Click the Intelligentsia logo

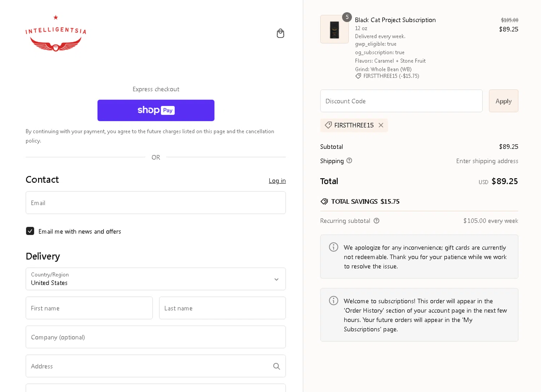coord(56,33)
